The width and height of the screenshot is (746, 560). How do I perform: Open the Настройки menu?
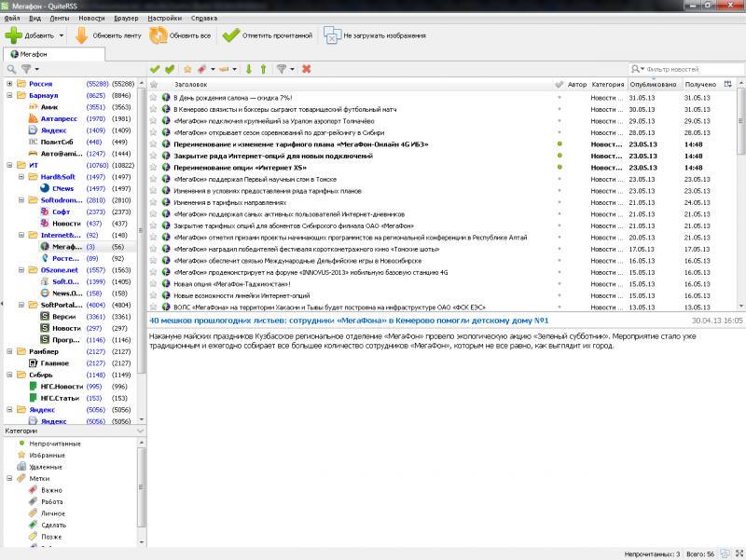(165, 18)
